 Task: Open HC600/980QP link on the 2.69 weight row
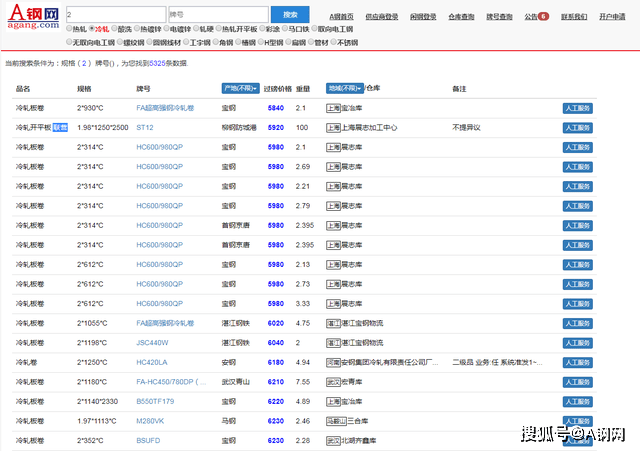pos(160,167)
